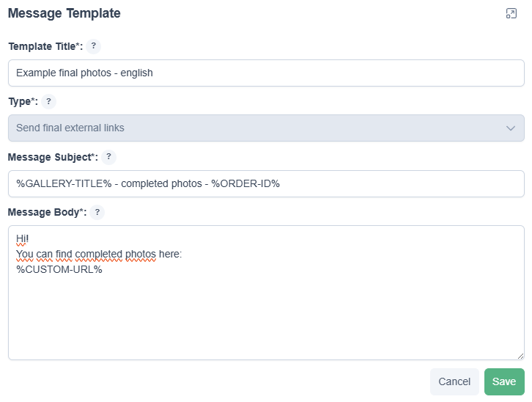
Task: Save the message template
Action: (x=504, y=381)
